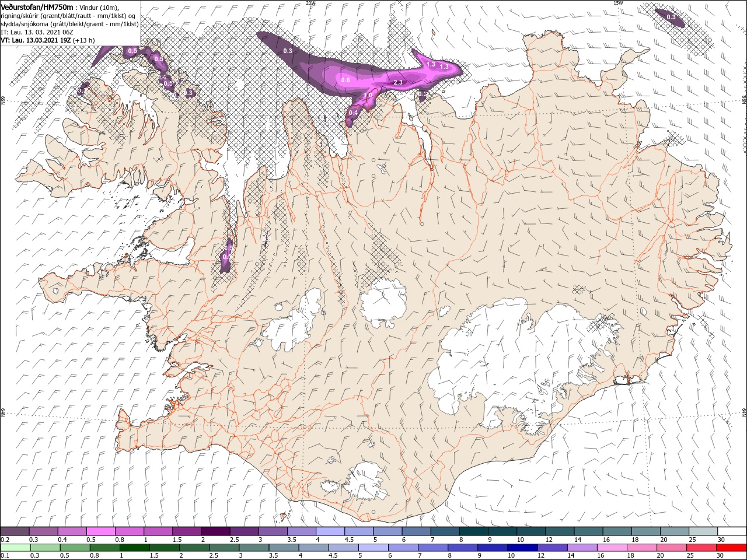Click the initial time line 'IT: Lau. 13. 03. 2021 06Z'

pos(36,32)
